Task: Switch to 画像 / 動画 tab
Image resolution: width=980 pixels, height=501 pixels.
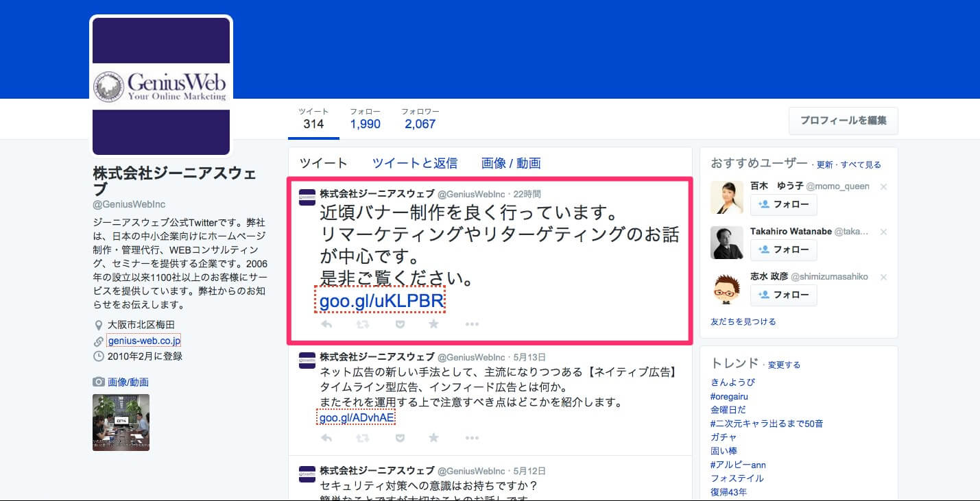Action: [511, 163]
